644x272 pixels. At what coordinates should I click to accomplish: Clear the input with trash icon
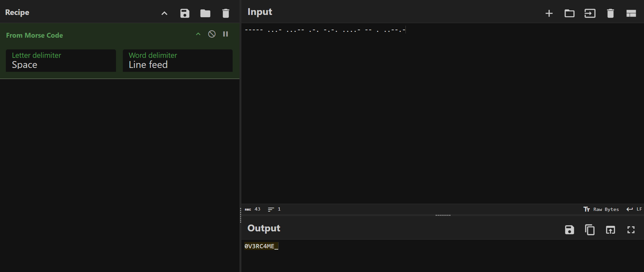[x=611, y=13]
